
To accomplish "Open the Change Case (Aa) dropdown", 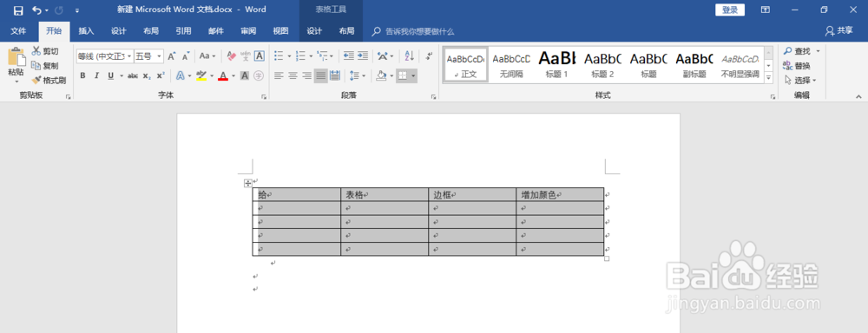I will (x=207, y=55).
